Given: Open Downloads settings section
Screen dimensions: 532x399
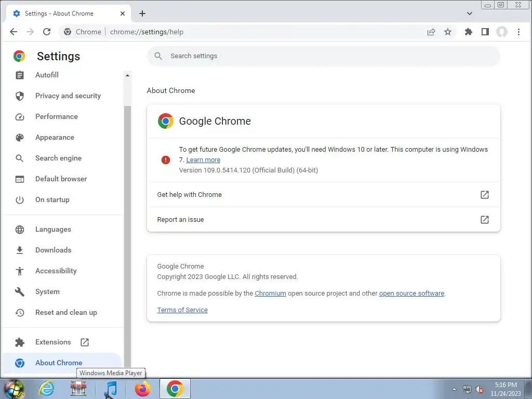Looking at the screenshot, I should coord(54,250).
